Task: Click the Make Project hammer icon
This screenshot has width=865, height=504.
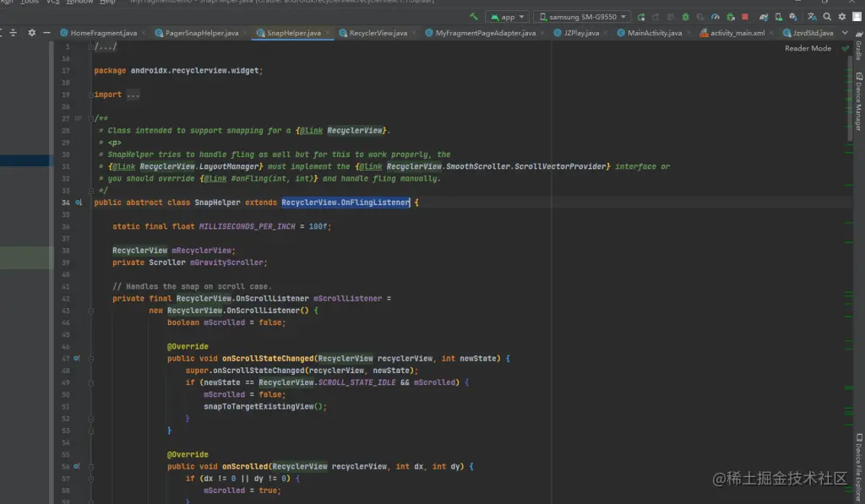Action: [473, 17]
